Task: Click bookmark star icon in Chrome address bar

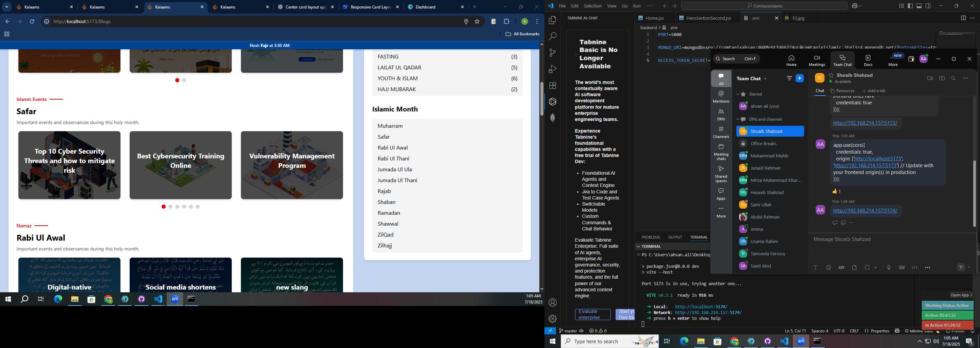Action: click(x=477, y=22)
